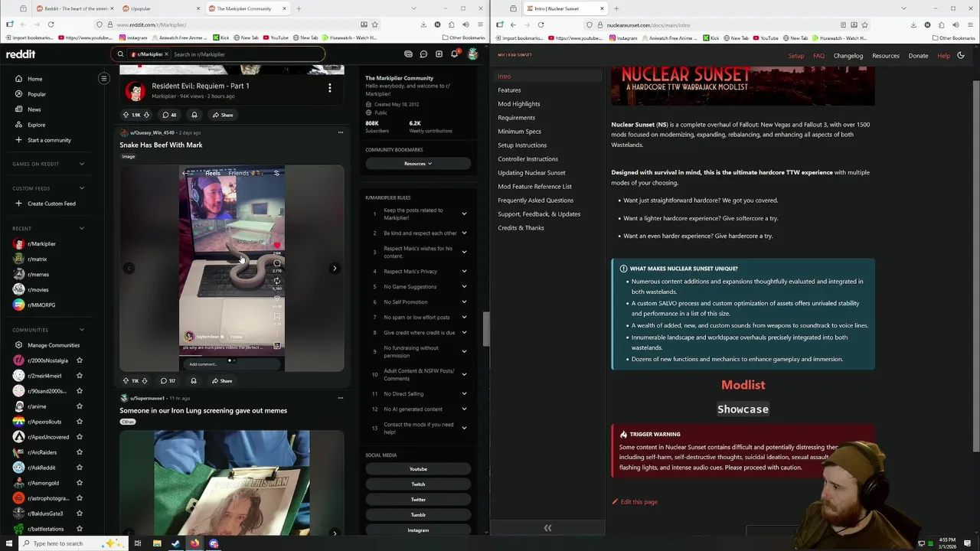Open Steam from the Windows taskbar

click(175, 543)
